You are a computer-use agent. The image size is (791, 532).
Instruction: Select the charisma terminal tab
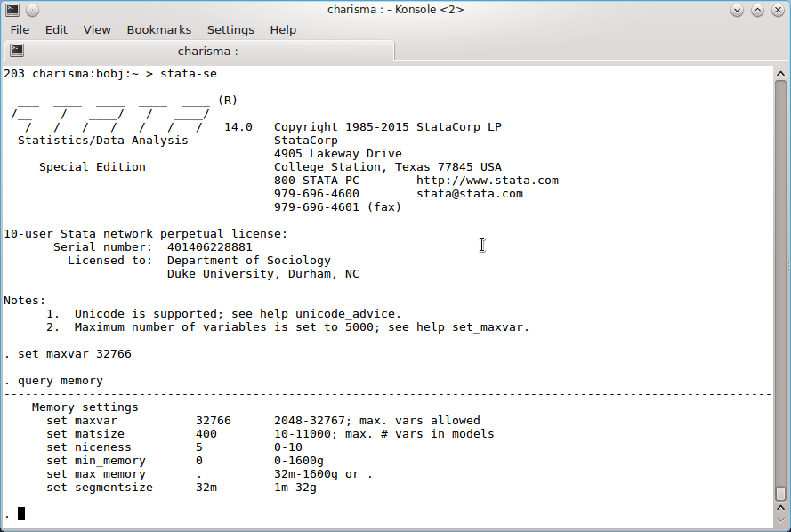pyautogui.click(x=199, y=51)
